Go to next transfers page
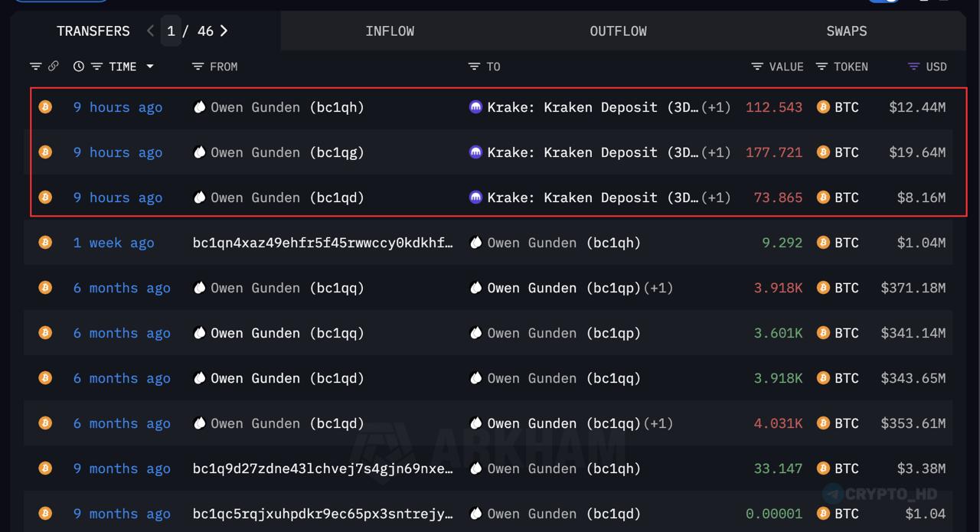 click(224, 31)
